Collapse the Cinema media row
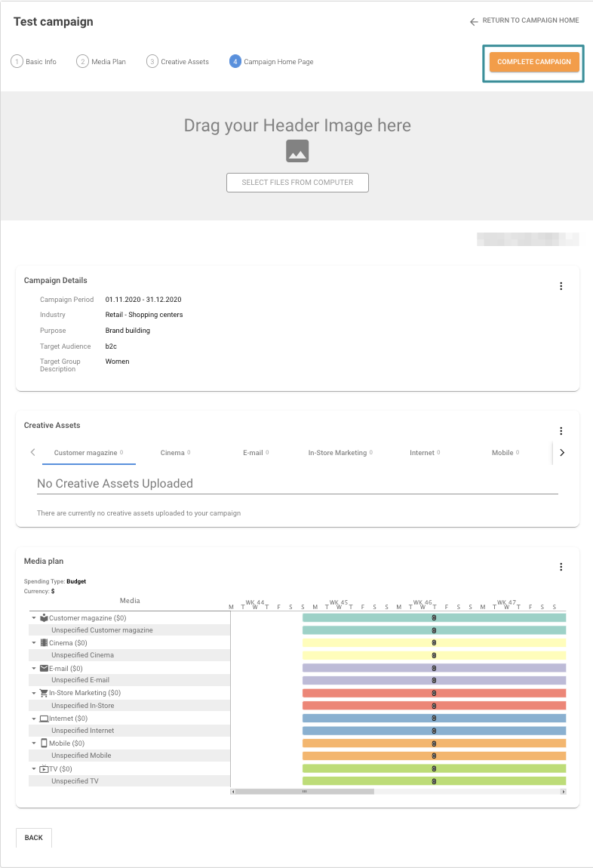This screenshot has width=593, height=868. coord(34,642)
